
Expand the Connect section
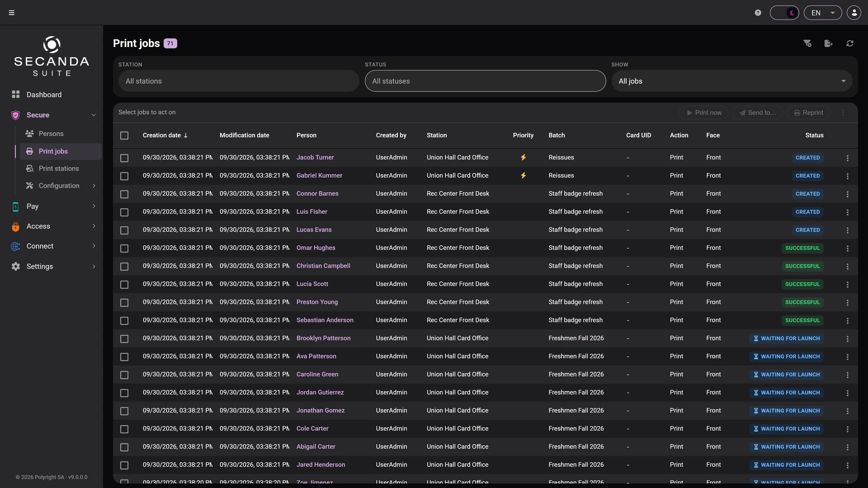click(x=53, y=246)
